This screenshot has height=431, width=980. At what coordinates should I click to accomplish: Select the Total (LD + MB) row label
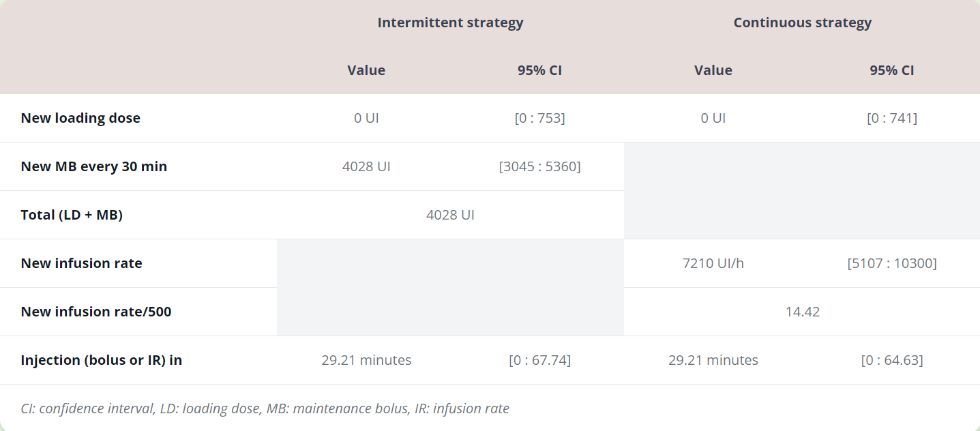(72, 215)
